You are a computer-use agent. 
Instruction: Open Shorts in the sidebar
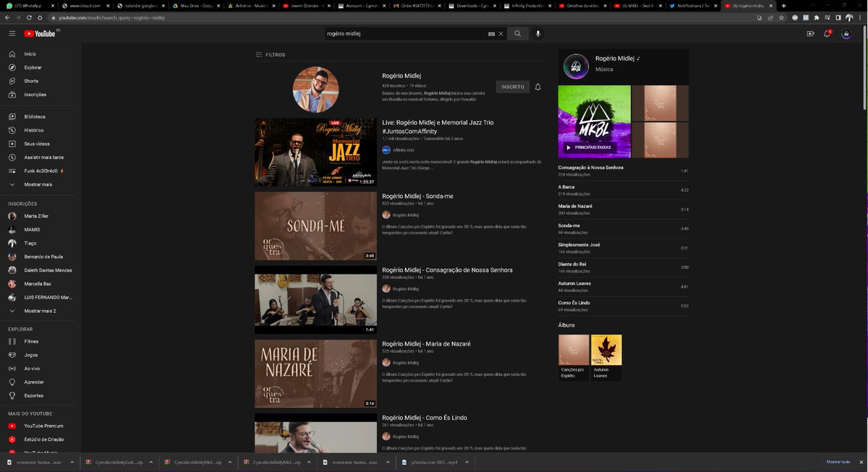(41, 81)
